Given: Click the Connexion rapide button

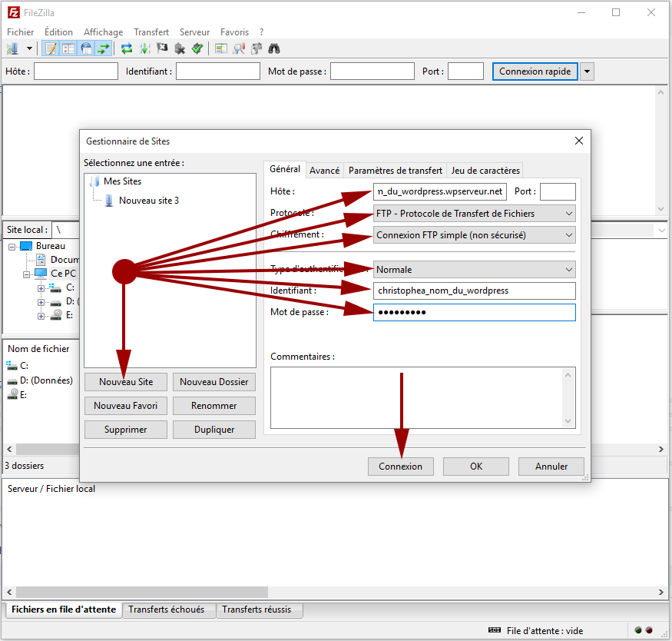Looking at the screenshot, I should pyautogui.click(x=535, y=71).
